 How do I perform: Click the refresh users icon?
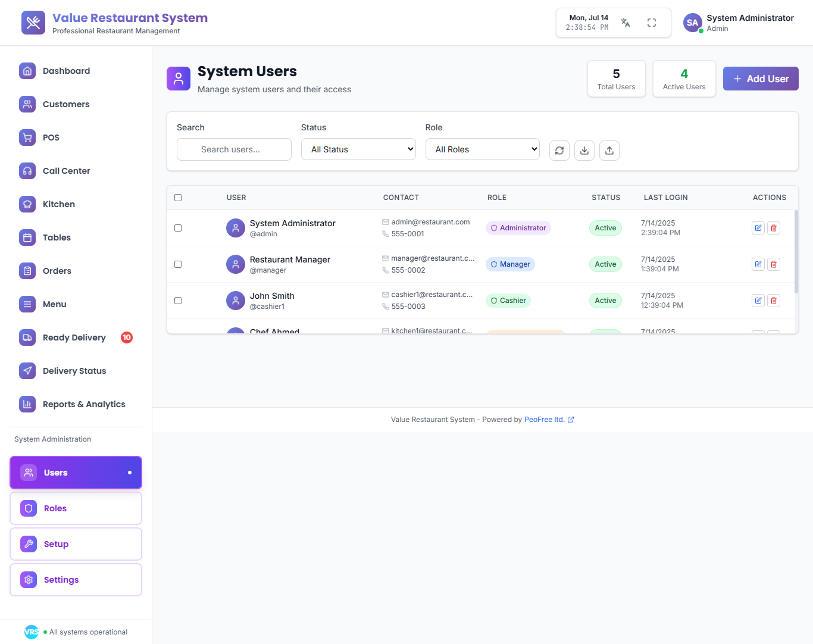(559, 151)
